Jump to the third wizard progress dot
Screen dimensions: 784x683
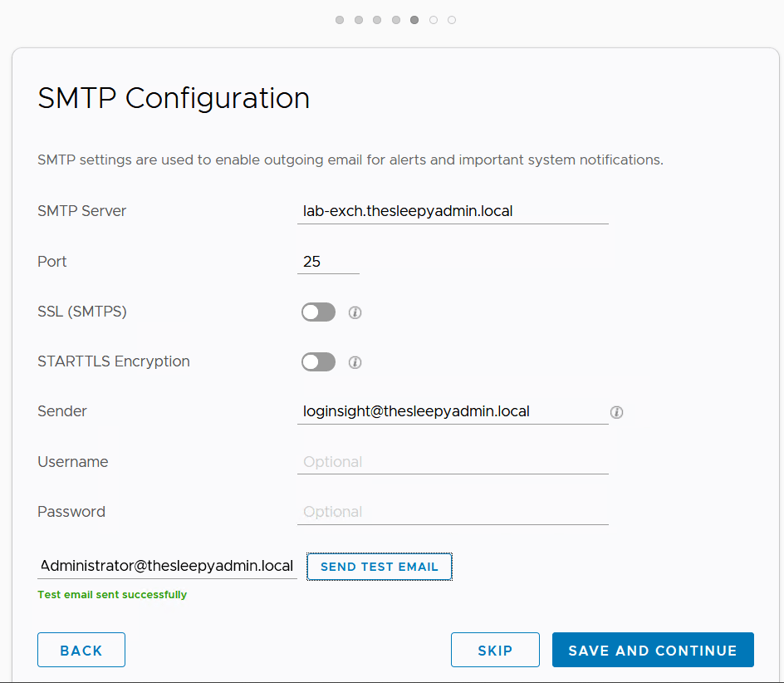click(x=377, y=20)
